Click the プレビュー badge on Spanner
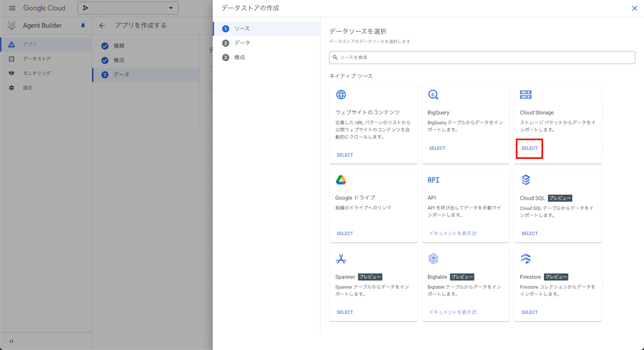644x350 pixels. [370, 277]
